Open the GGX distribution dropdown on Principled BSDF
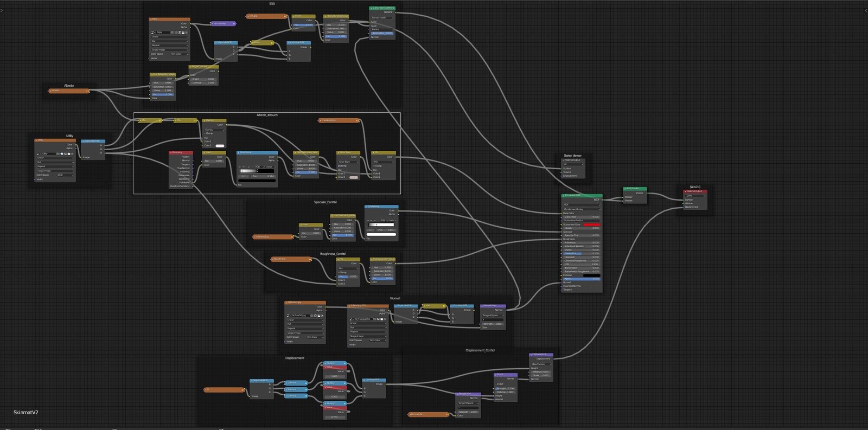The image size is (868, 430). pyautogui.click(x=582, y=205)
